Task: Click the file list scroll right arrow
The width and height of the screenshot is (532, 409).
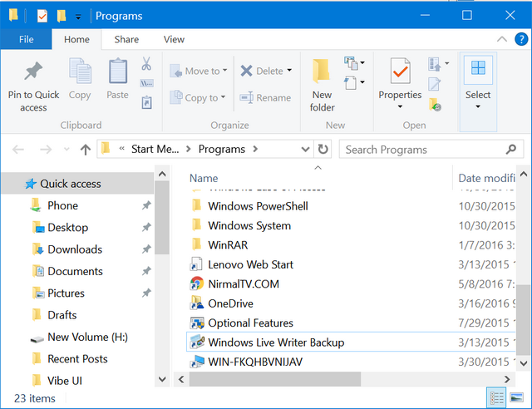Action: 507,379
